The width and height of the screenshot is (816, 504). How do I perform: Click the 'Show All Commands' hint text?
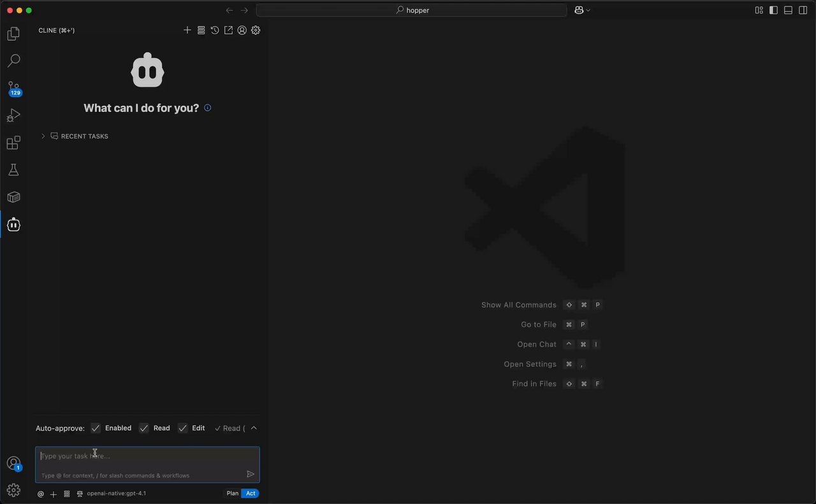[x=519, y=305]
